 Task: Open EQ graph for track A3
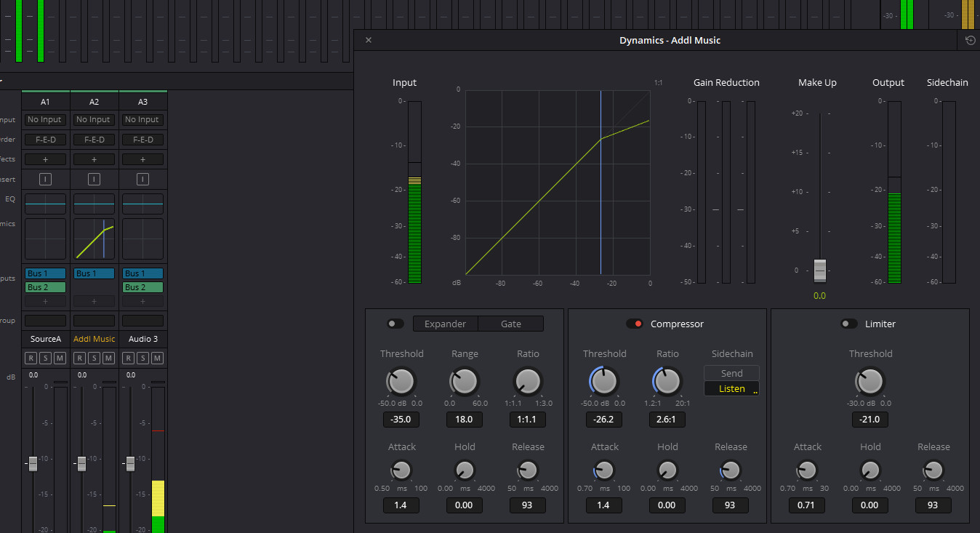pyautogui.click(x=142, y=204)
